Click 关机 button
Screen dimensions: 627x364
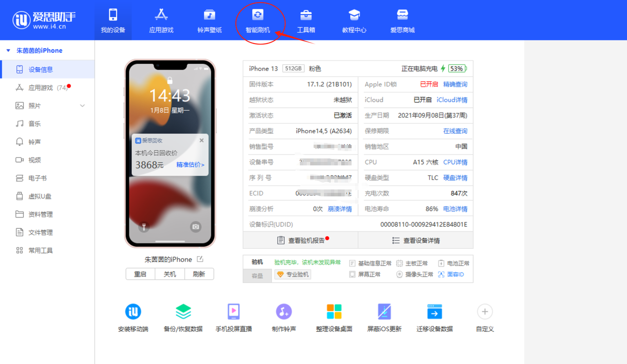pos(170,274)
